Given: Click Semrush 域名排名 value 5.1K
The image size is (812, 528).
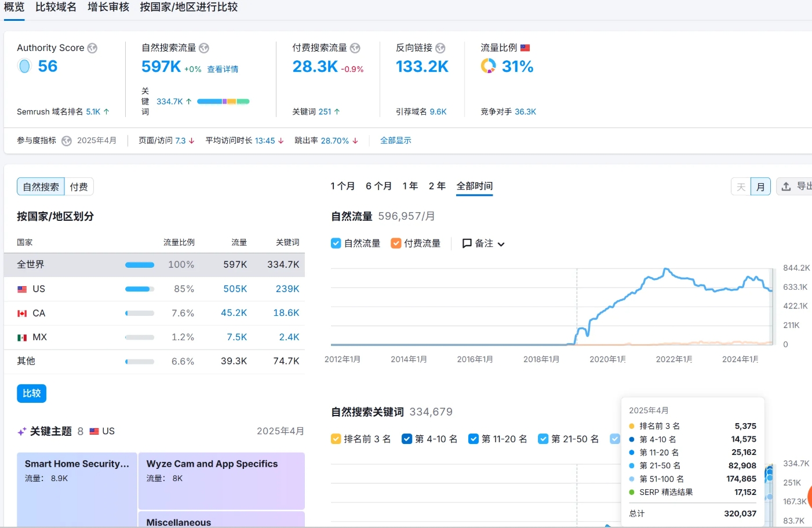Looking at the screenshot, I should 93,112.
